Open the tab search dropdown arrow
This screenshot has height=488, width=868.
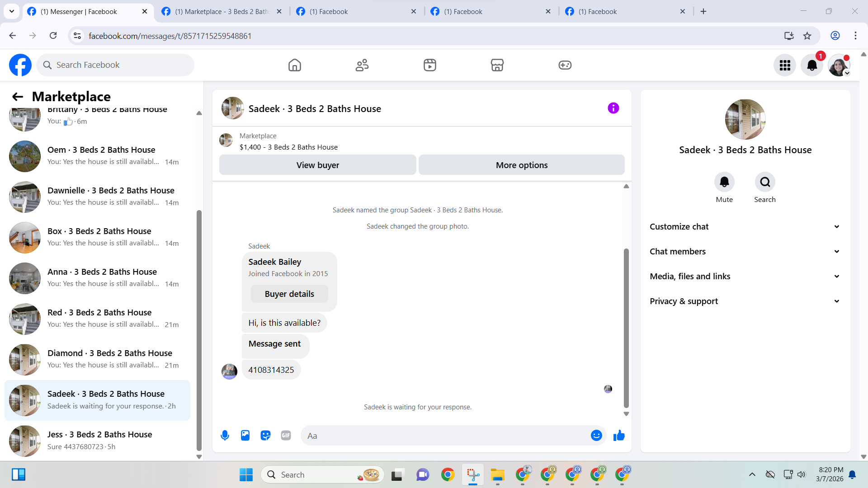pyautogui.click(x=12, y=11)
